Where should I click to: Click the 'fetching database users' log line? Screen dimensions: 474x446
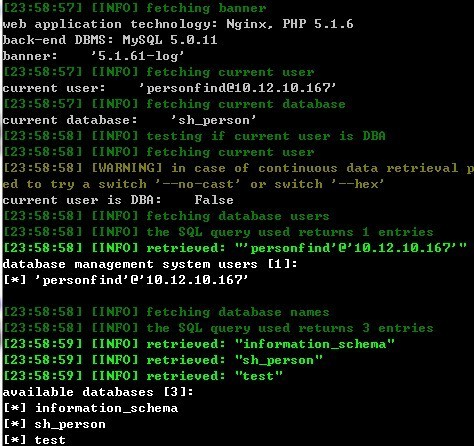point(166,216)
